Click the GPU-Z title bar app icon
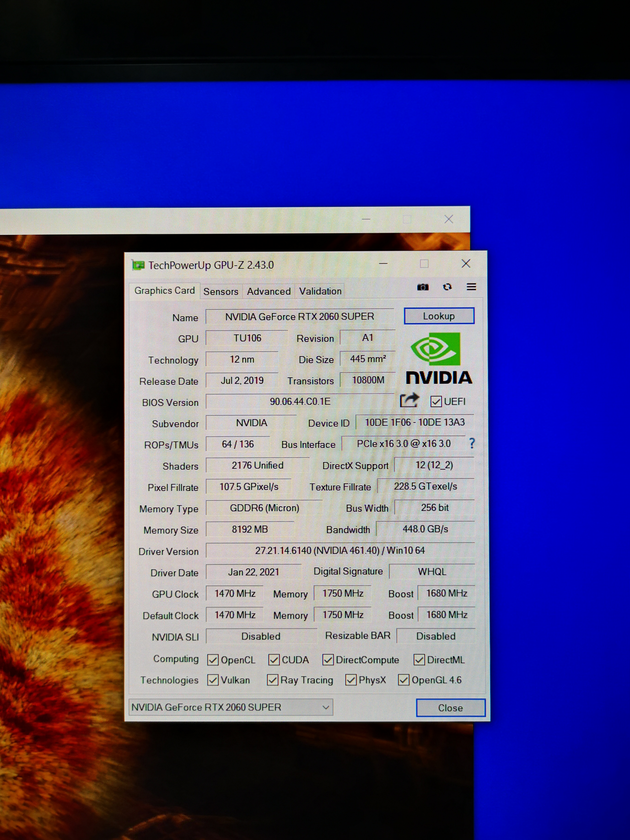This screenshot has height=840, width=630. pyautogui.click(x=138, y=265)
